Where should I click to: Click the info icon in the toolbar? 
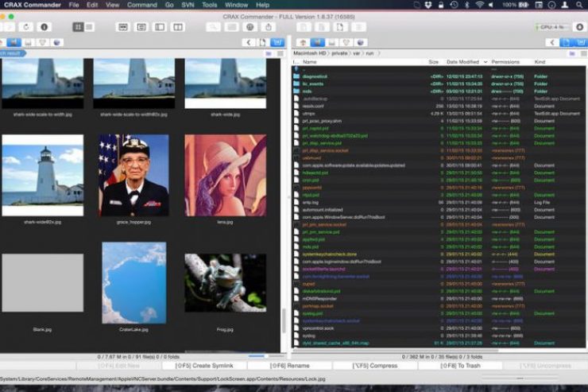[x=44, y=26]
